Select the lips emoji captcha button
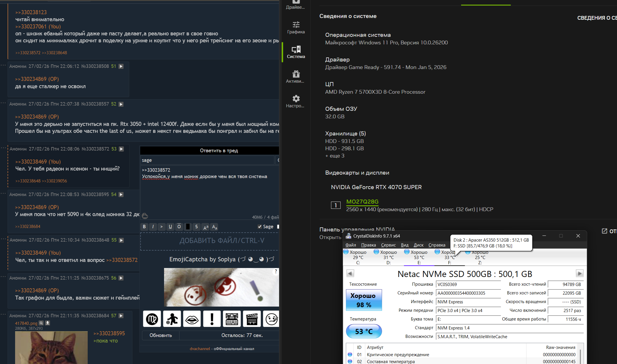 (x=192, y=319)
